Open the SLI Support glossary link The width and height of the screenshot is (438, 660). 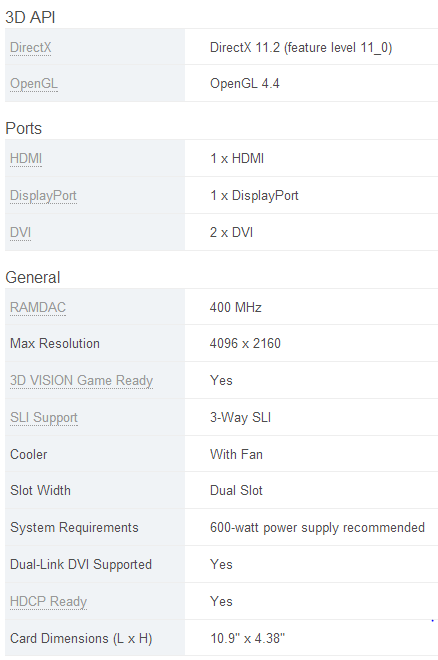coord(44,418)
